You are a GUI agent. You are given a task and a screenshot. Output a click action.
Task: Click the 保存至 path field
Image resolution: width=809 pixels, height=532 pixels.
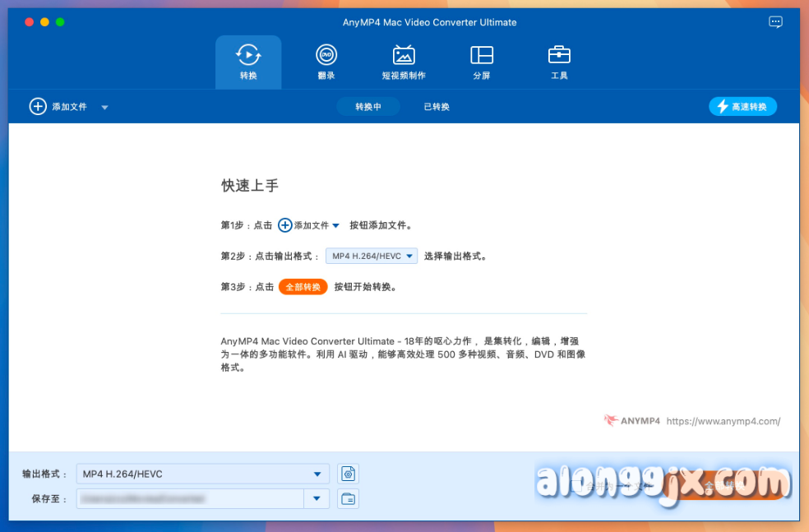(x=189, y=498)
